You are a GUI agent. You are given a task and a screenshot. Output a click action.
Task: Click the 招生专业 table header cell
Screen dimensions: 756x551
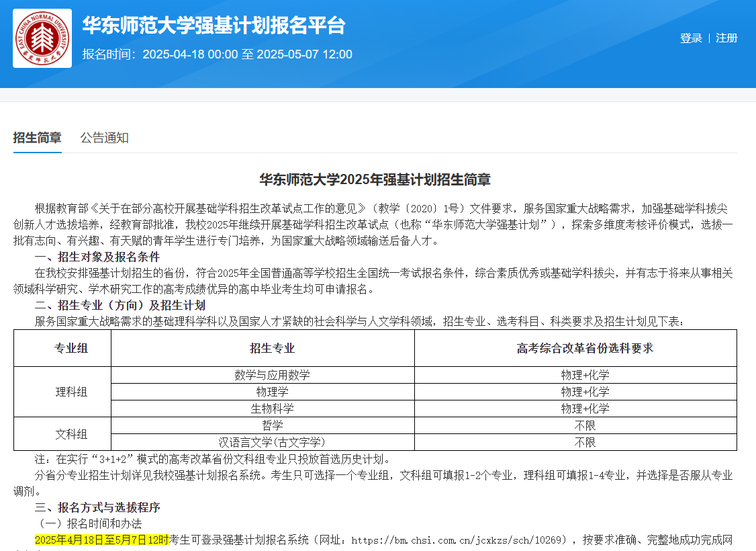263,348
